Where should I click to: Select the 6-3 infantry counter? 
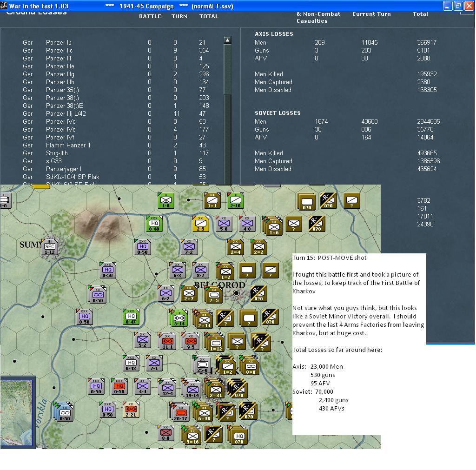(x=177, y=271)
